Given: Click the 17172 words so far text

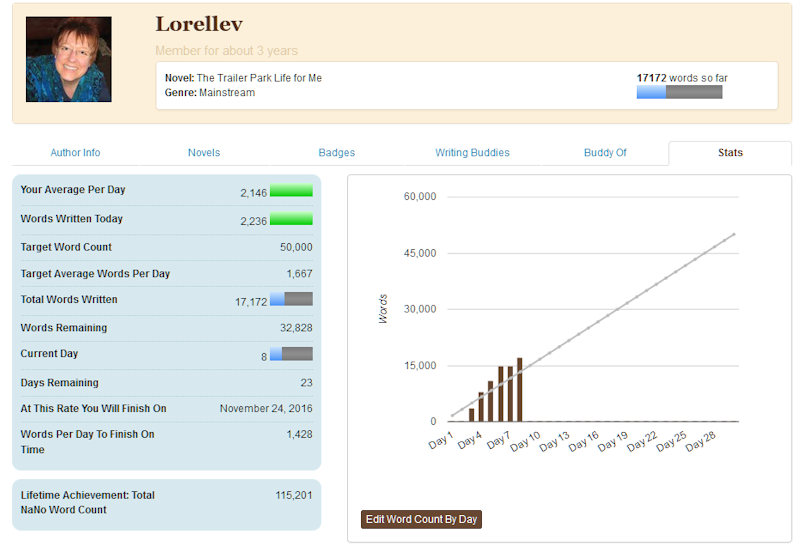Looking at the screenshot, I should tap(676, 77).
